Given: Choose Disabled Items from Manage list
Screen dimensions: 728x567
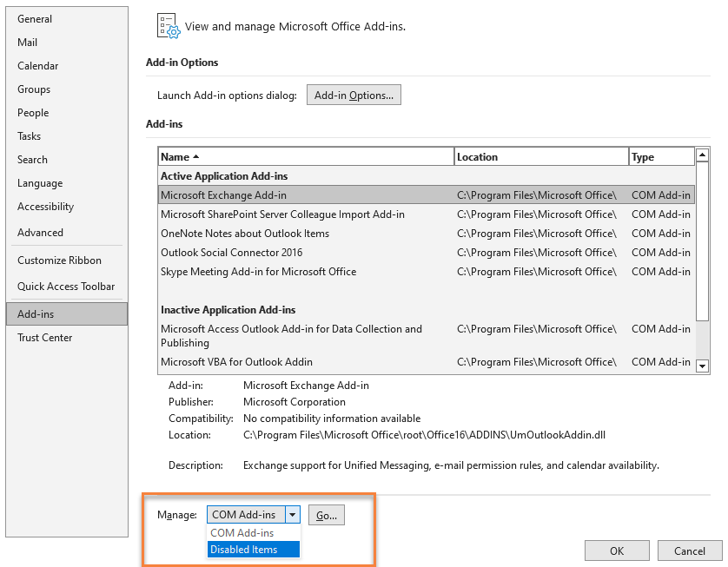Looking at the screenshot, I should [x=254, y=550].
